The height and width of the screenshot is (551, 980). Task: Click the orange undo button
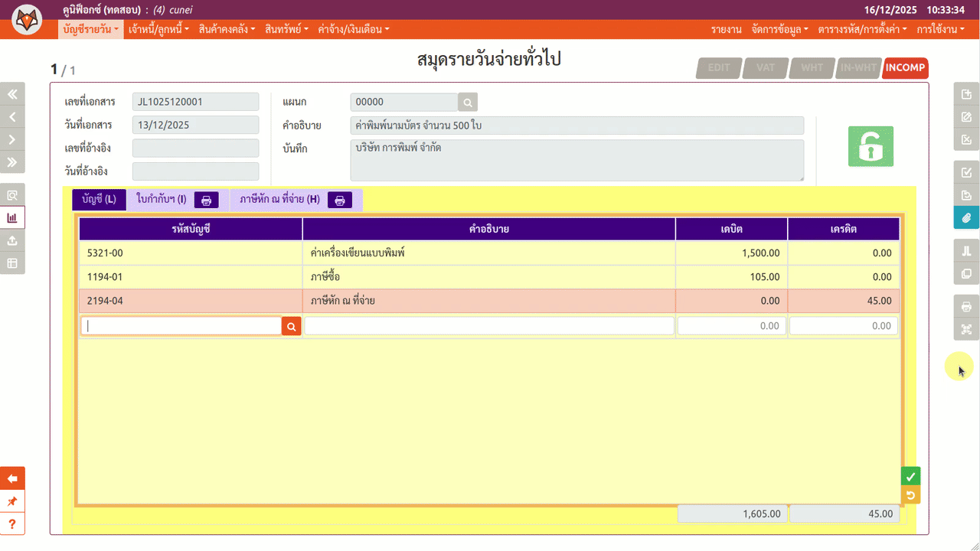pyautogui.click(x=910, y=495)
